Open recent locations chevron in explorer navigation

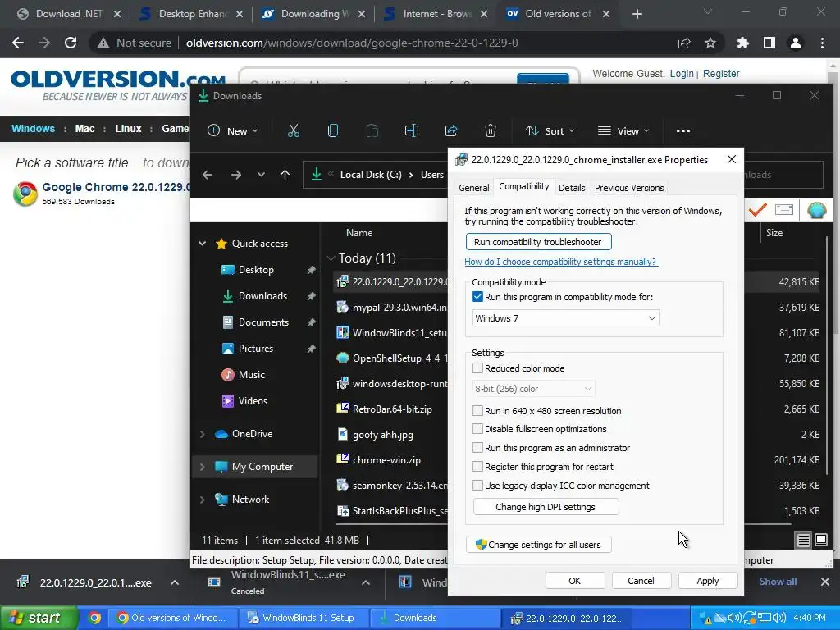pyautogui.click(x=261, y=175)
